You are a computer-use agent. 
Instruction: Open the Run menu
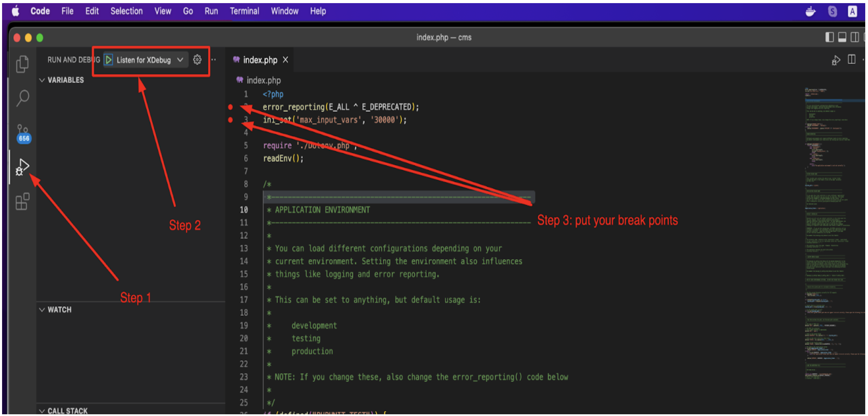(211, 11)
